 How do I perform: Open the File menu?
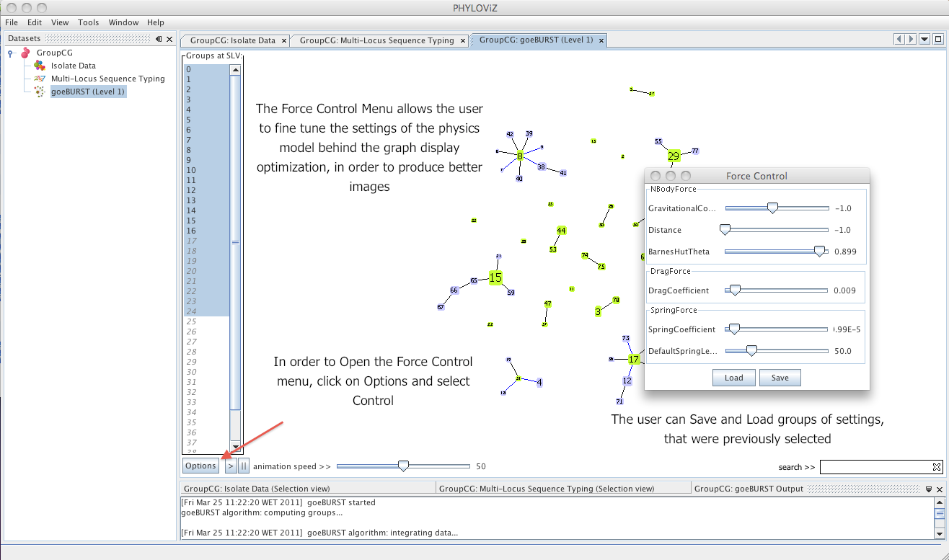click(12, 22)
